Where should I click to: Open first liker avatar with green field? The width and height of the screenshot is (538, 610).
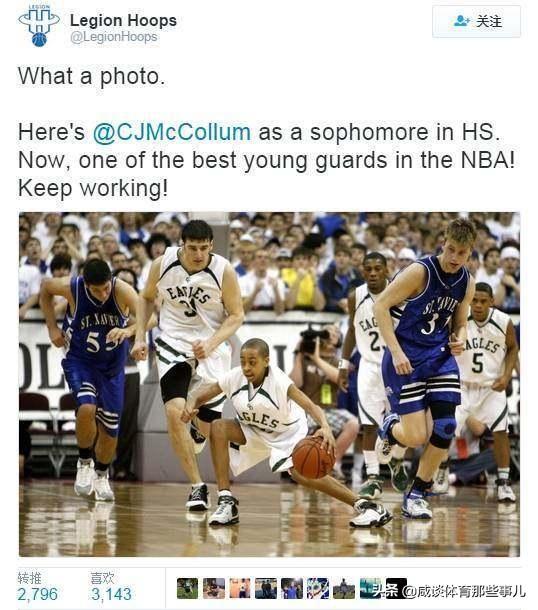pyautogui.click(x=188, y=588)
